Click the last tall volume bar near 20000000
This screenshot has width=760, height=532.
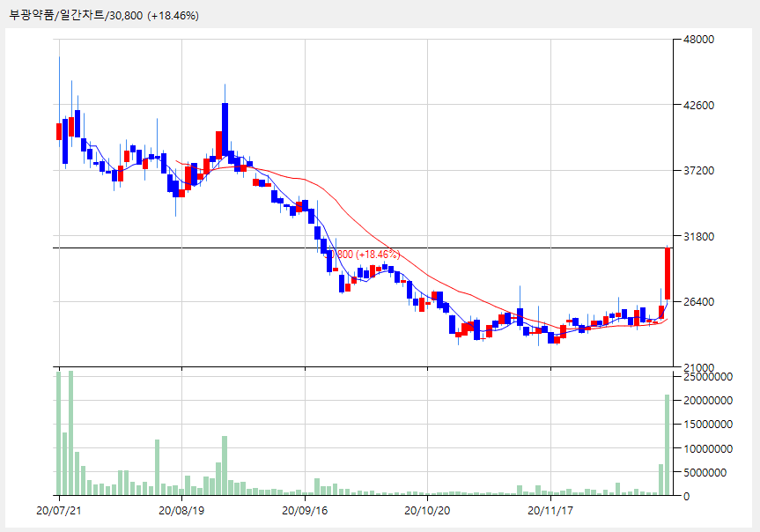coord(668,445)
